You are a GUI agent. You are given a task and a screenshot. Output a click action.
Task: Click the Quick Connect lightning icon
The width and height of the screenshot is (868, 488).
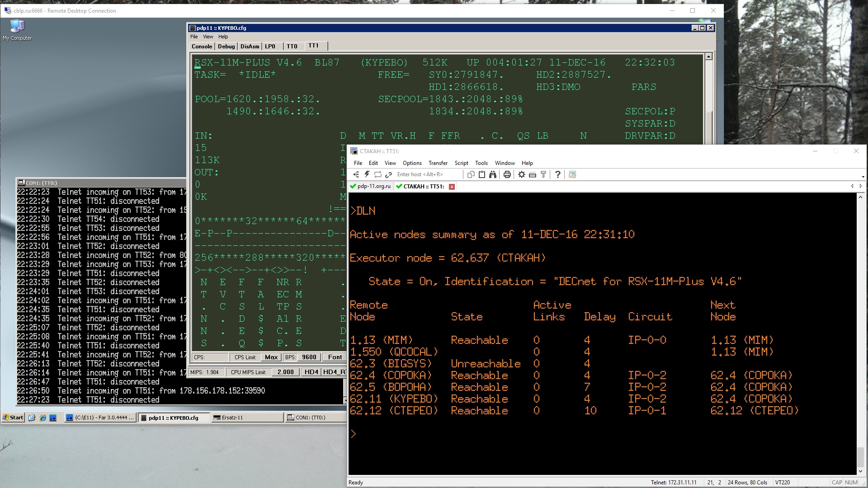coord(367,174)
